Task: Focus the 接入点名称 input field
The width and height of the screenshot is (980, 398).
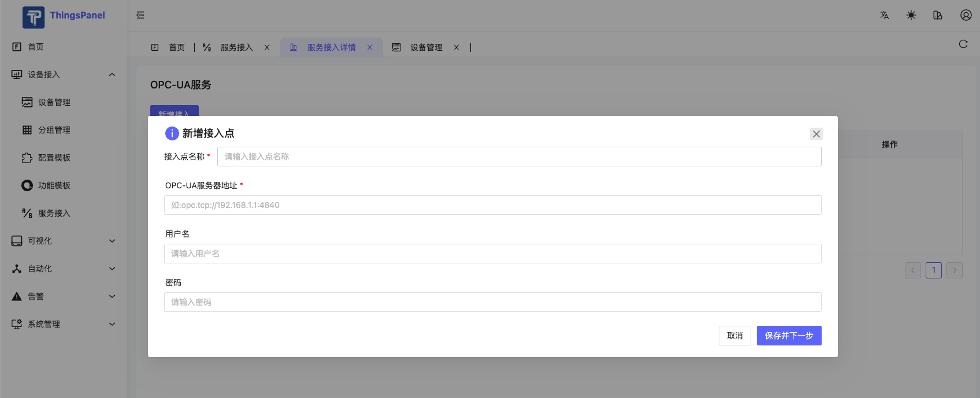Action: pyautogui.click(x=519, y=157)
